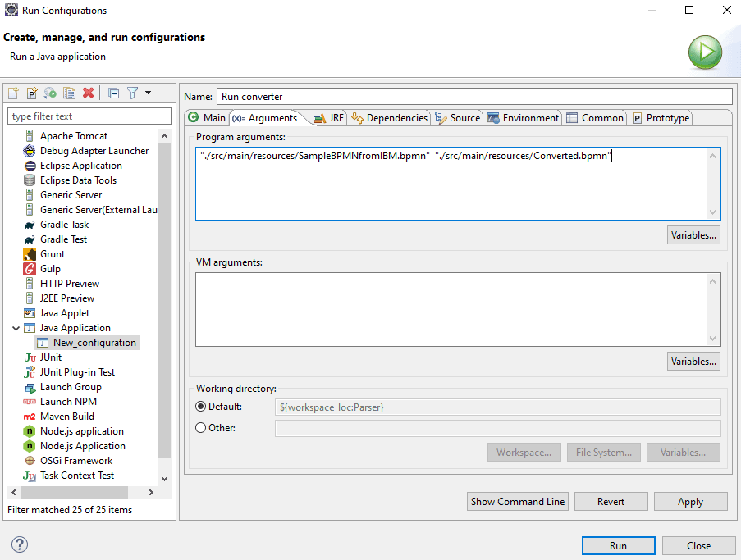Click the Java Applet icon
Viewport: 741px width, 560px height.
[x=30, y=313]
